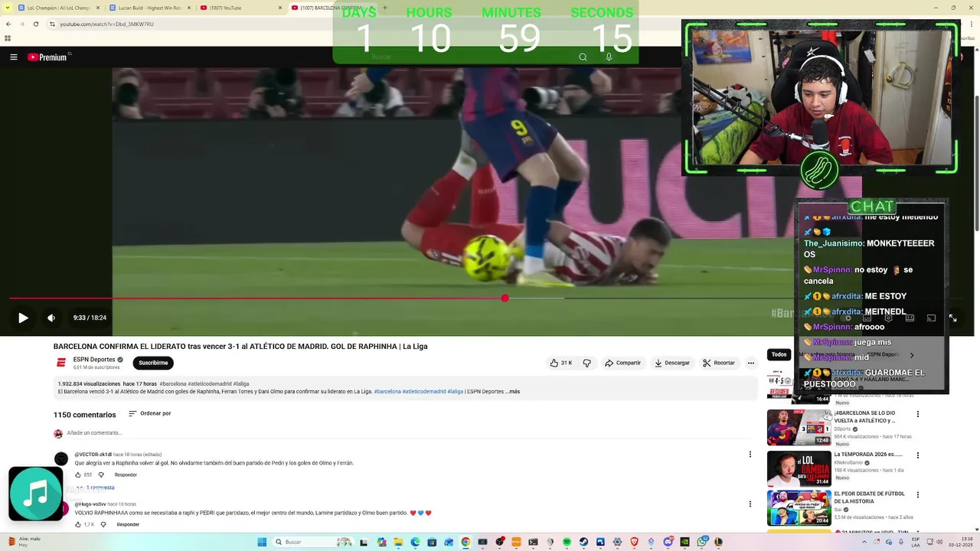This screenshot has height=551, width=980.
Task: Go back with the browser arrow
Action: click(x=8, y=24)
